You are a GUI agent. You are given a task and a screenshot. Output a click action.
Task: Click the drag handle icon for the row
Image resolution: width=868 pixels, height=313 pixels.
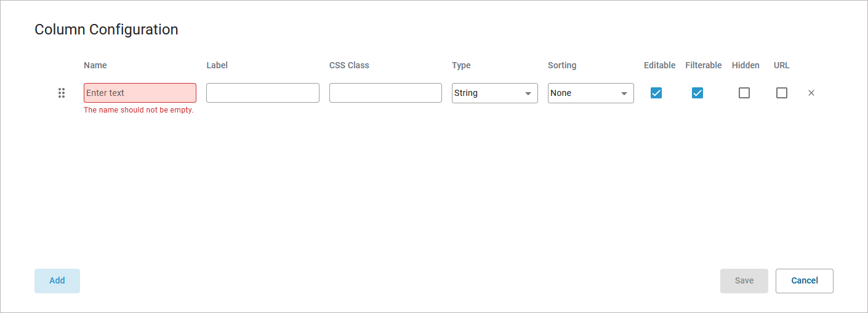62,93
